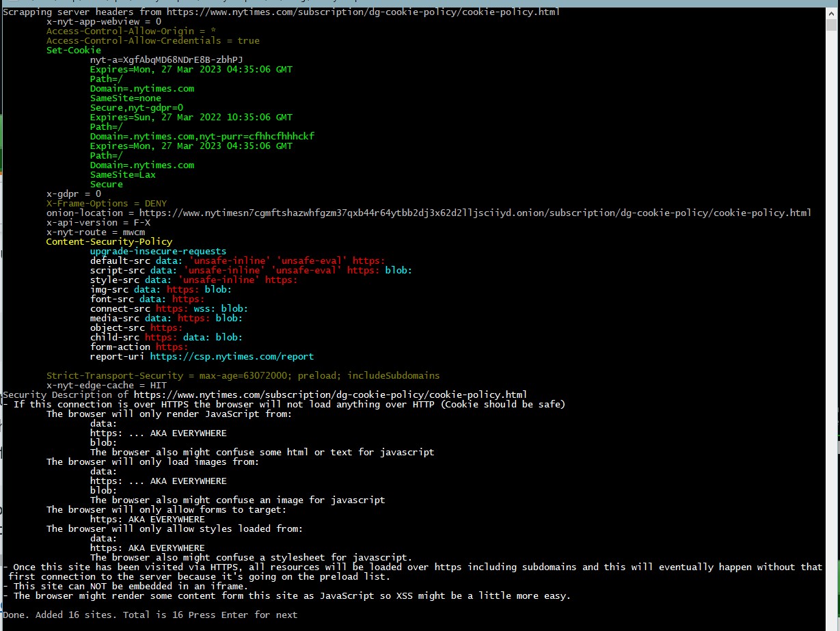Click 'SameSite=none' cookie attribute
840x631 pixels.
(x=126, y=98)
